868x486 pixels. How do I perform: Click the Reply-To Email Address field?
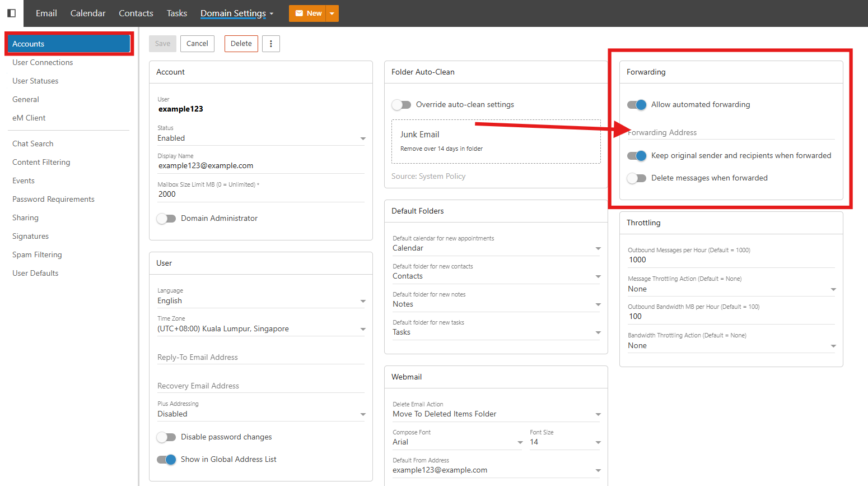pyautogui.click(x=261, y=358)
